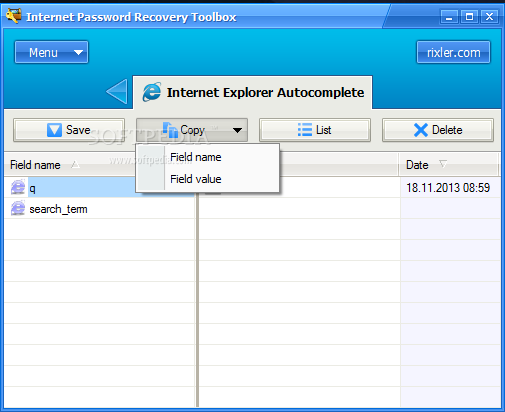505x412 pixels.
Task: Visit the rixler.com link button
Action: 453,52
